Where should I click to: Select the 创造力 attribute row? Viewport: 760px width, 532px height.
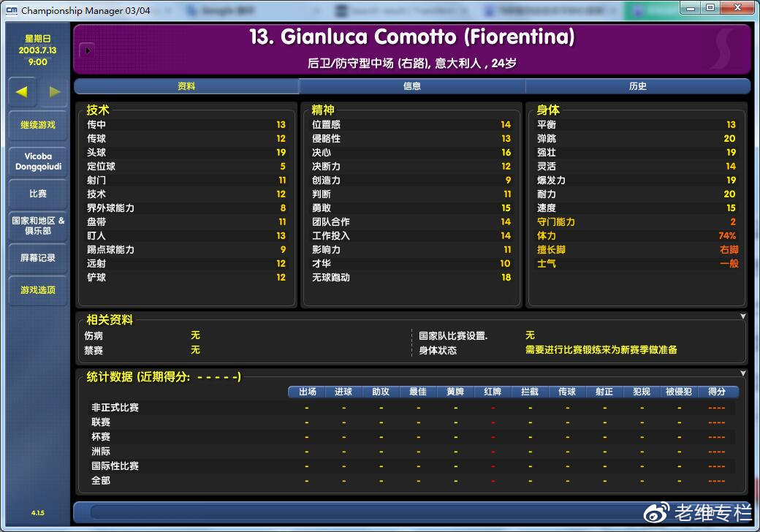(x=411, y=180)
